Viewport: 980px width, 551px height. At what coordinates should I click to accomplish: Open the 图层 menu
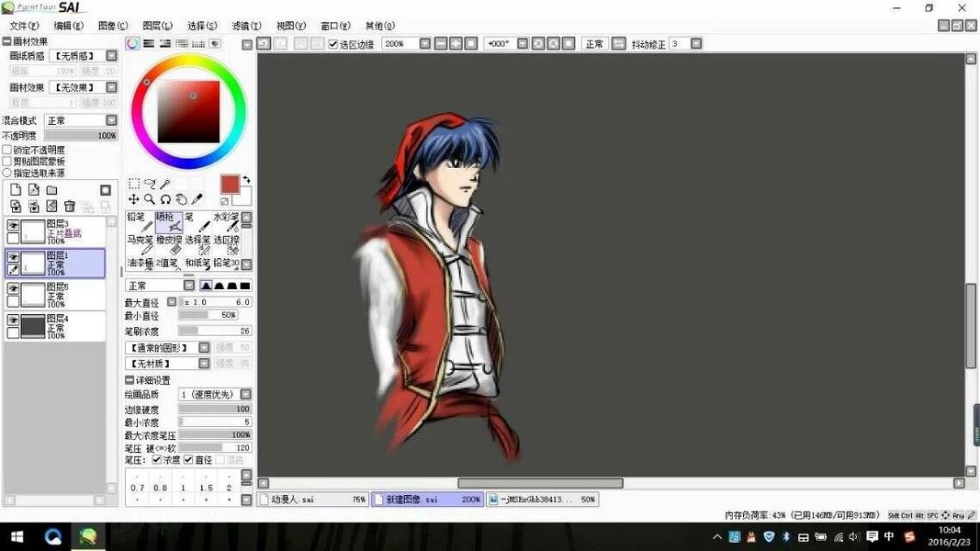click(157, 26)
